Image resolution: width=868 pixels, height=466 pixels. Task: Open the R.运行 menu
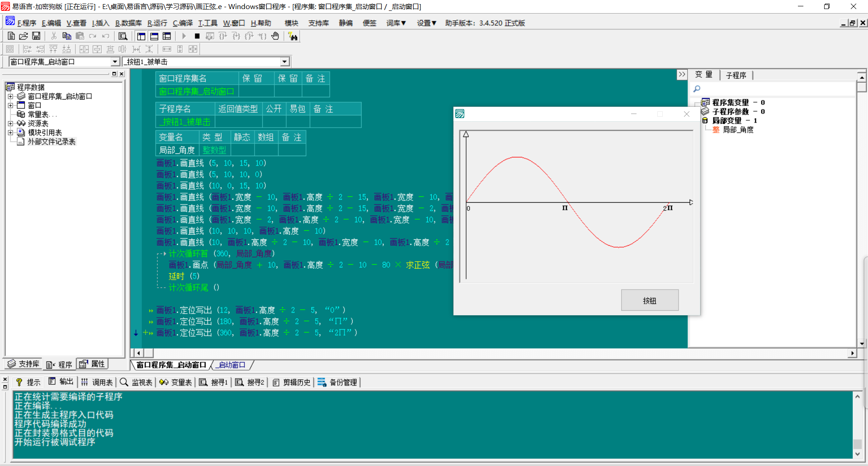pyautogui.click(x=157, y=23)
